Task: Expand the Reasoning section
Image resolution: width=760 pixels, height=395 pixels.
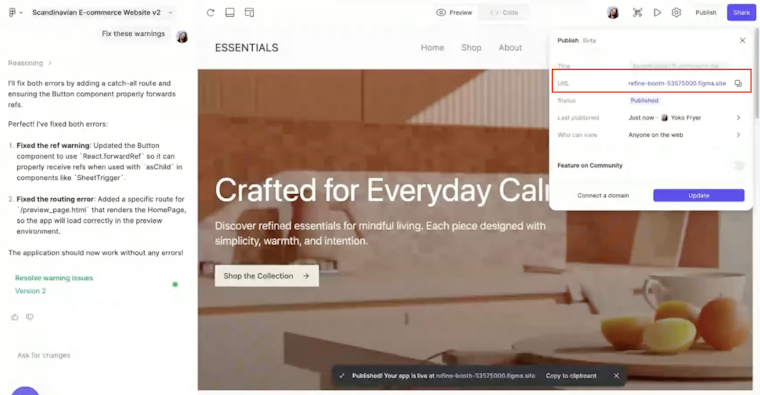Action: pos(30,63)
